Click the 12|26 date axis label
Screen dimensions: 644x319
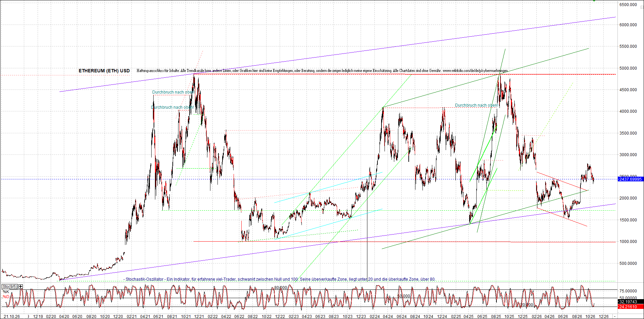point(604,317)
